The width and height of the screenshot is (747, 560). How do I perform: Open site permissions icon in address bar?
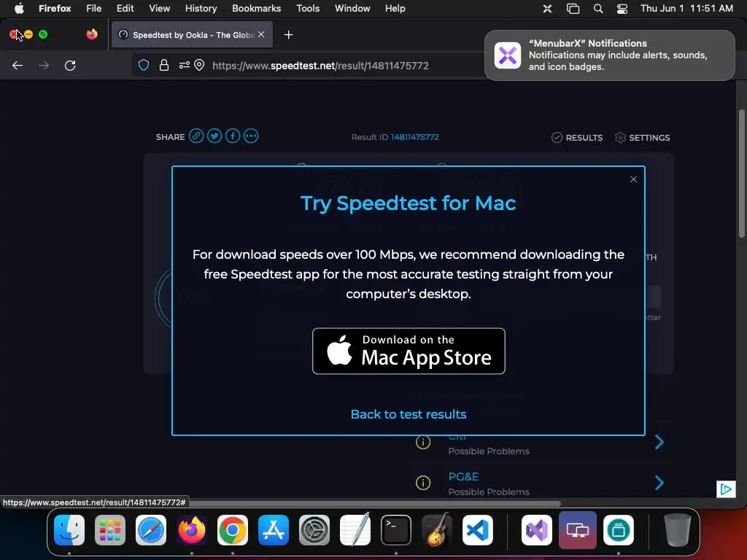point(184,65)
